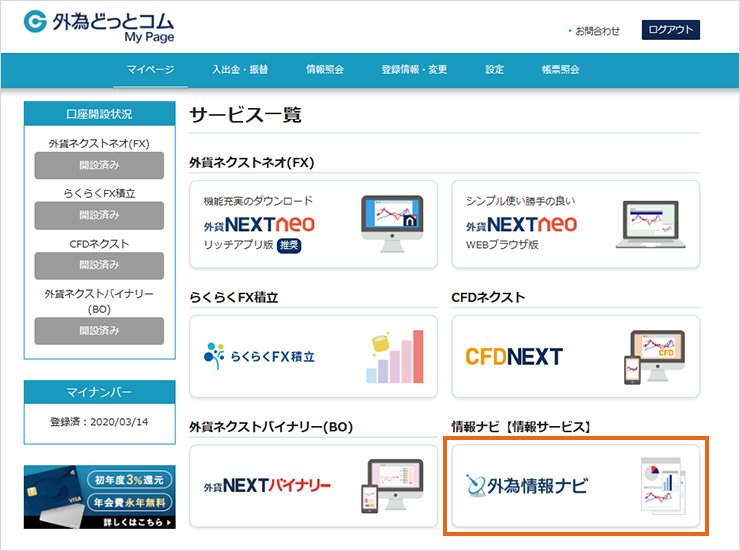Click the お問合わせ link
Screen dimensions: 740x551
point(596,31)
